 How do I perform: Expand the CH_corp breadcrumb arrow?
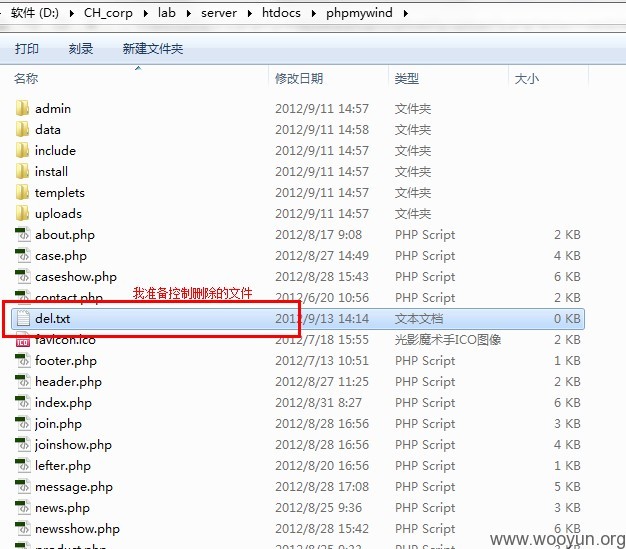(146, 14)
